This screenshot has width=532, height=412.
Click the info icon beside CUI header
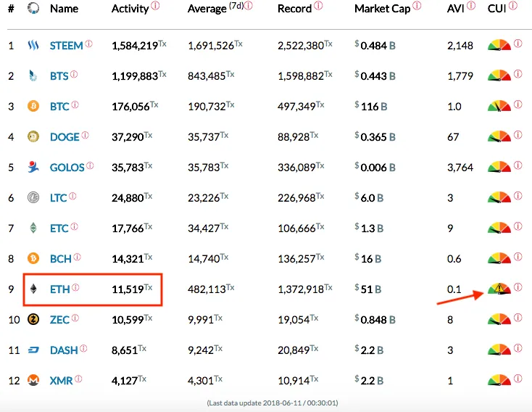click(x=513, y=5)
